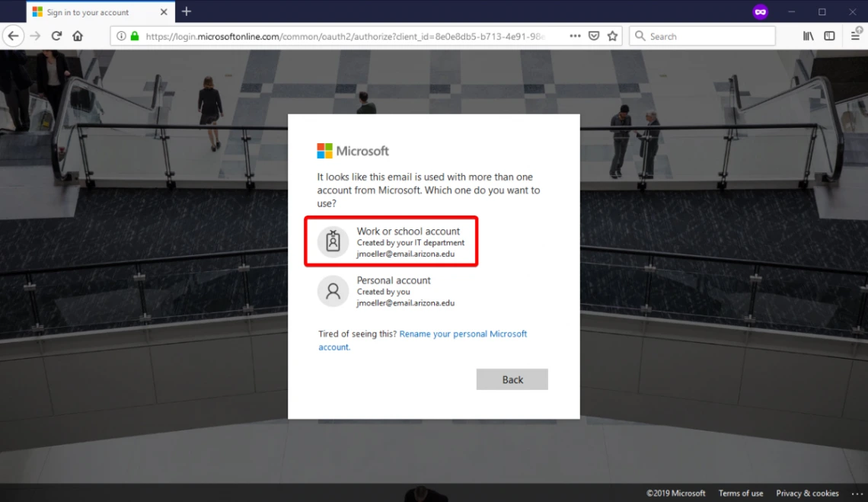This screenshot has width=868, height=502.
Task: Click the footer ellipsis more options
Action: [x=857, y=493]
